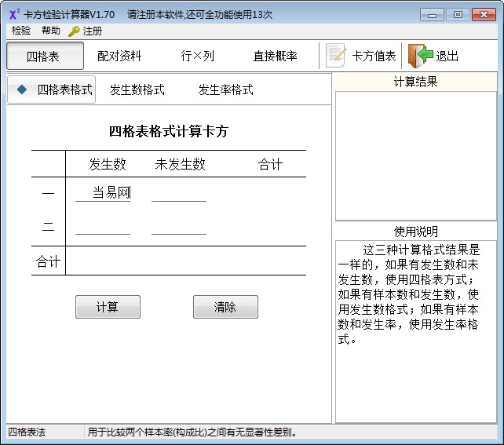Switch to 配对资料 test mode
The image size is (504, 445).
point(119,56)
